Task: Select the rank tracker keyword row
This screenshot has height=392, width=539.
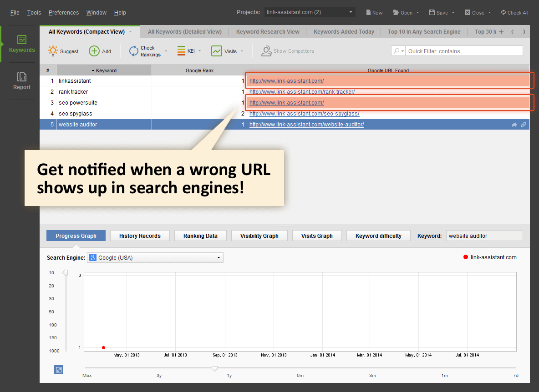Action: [284, 92]
